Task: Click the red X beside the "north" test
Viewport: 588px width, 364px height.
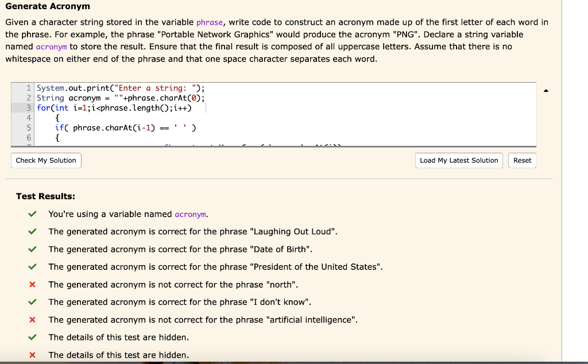Action: [x=33, y=284]
